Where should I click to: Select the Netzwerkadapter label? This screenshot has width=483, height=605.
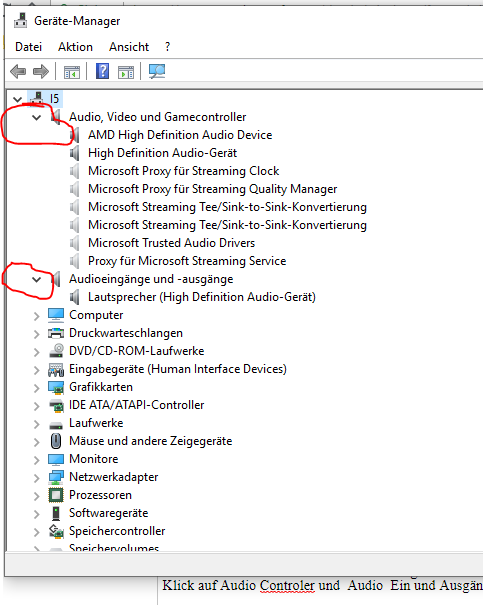[114, 477]
